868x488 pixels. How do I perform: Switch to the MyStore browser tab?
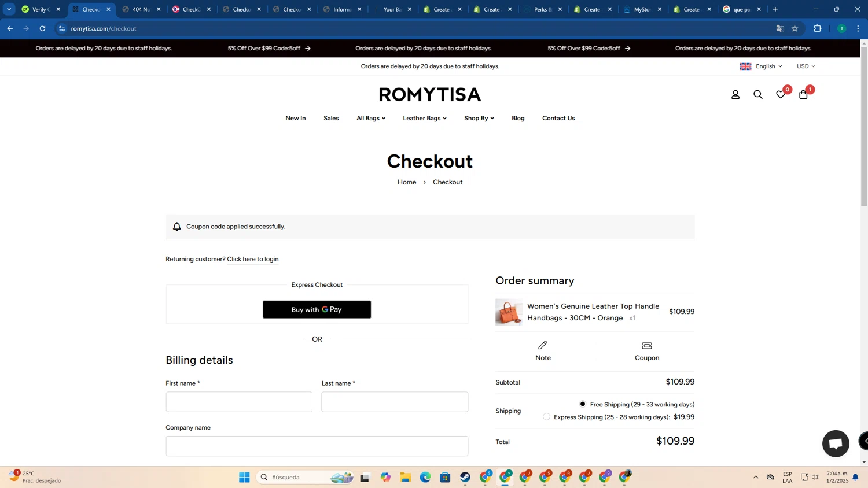point(642,9)
